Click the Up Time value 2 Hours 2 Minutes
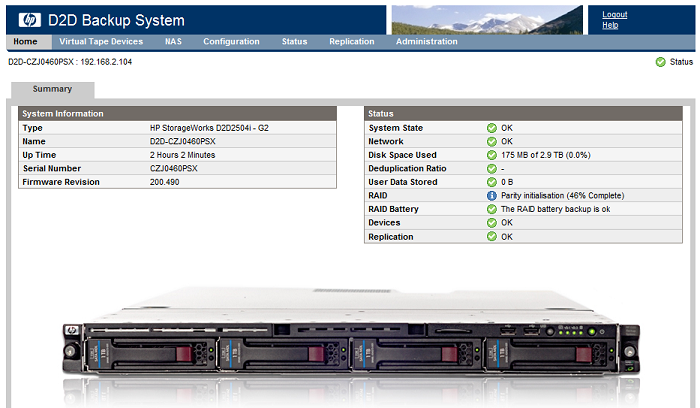This screenshot has height=408, width=700. coord(182,155)
